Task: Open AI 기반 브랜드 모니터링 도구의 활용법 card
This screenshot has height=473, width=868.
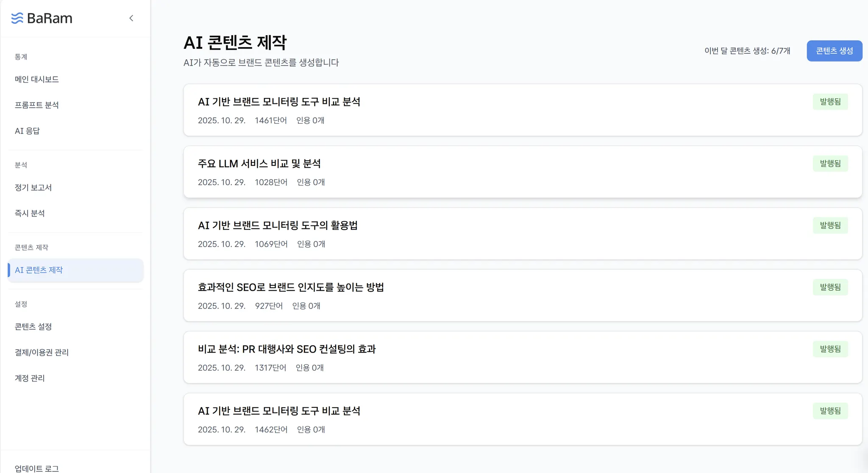Action: (278, 225)
